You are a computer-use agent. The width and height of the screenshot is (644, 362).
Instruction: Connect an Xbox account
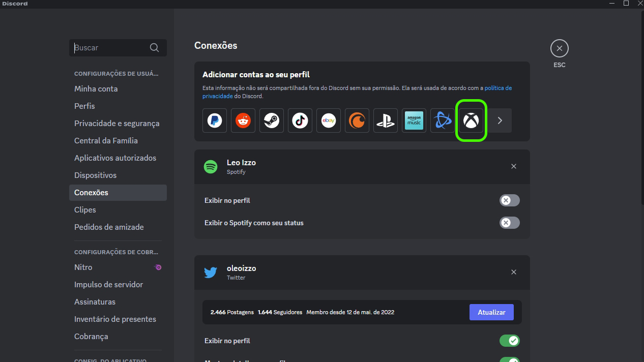(x=471, y=120)
